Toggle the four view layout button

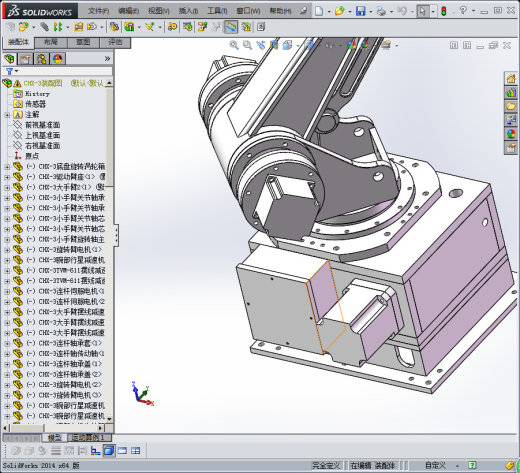click(135, 451)
